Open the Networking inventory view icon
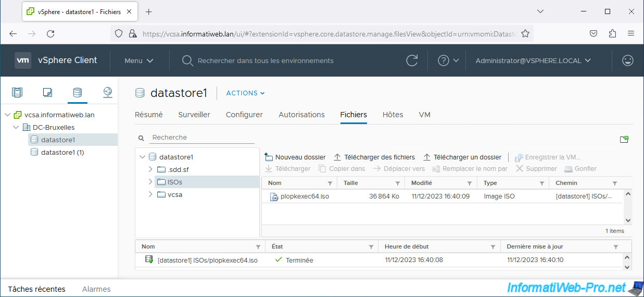 (x=107, y=93)
